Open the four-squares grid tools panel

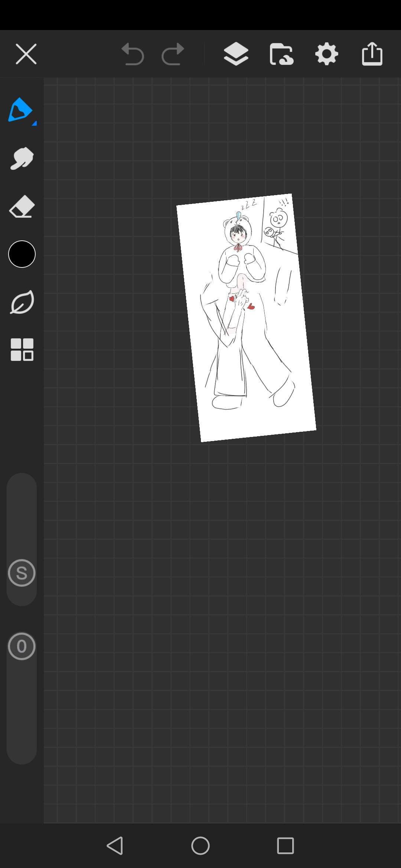click(x=22, y=349)
